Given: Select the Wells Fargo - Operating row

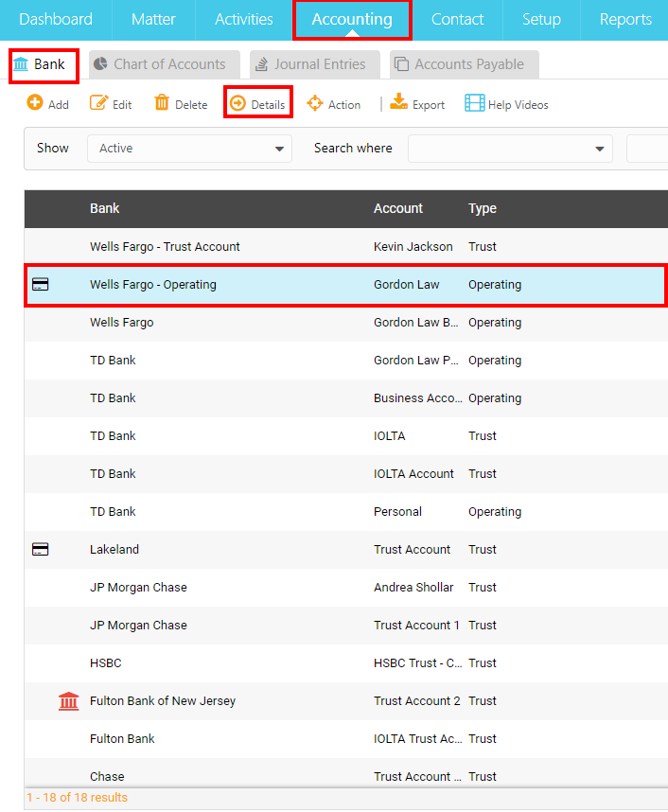Looking at the screenshot, I should coord(346,284).
